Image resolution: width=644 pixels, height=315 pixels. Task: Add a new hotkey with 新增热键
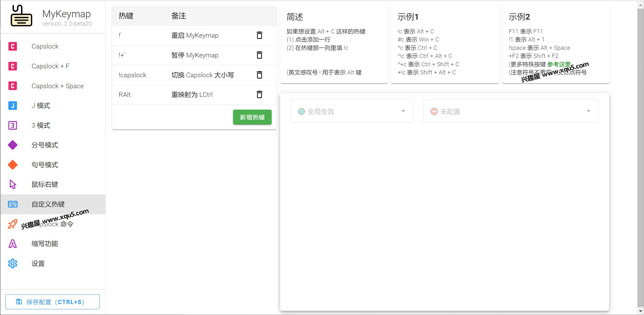252,117
